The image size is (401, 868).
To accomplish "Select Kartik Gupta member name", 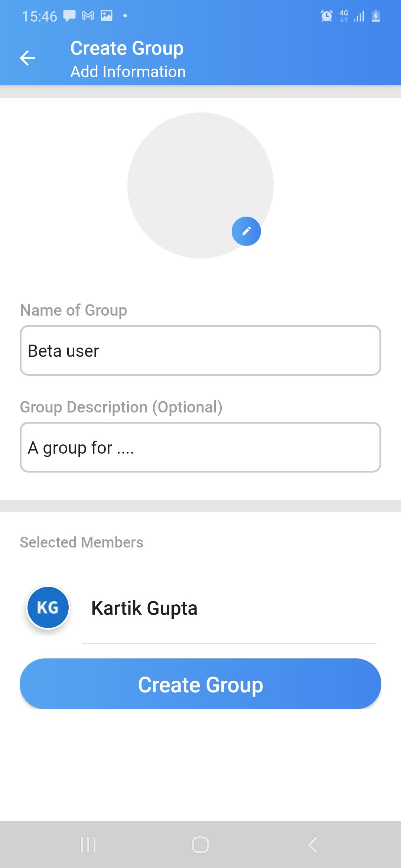I will [x=144, y=608].
